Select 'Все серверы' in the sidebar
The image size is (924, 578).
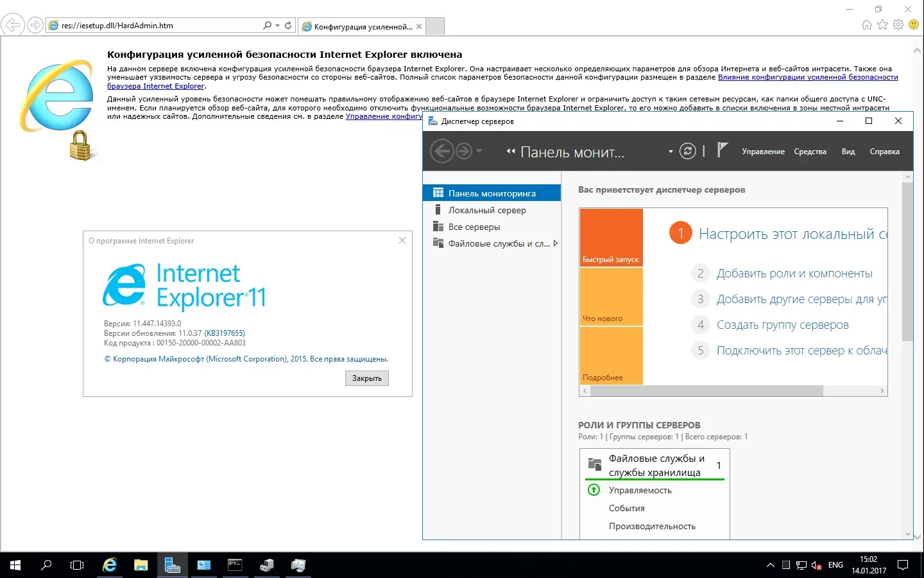coord(492,227)
